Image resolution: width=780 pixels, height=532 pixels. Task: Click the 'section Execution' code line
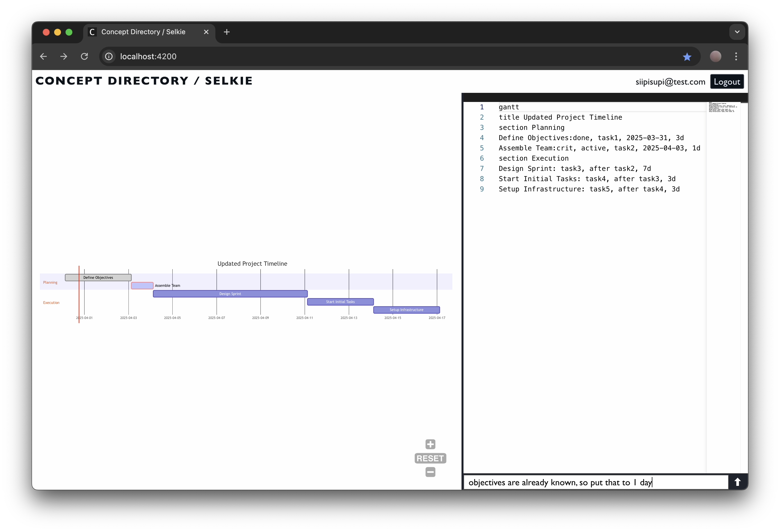[533, 158]
